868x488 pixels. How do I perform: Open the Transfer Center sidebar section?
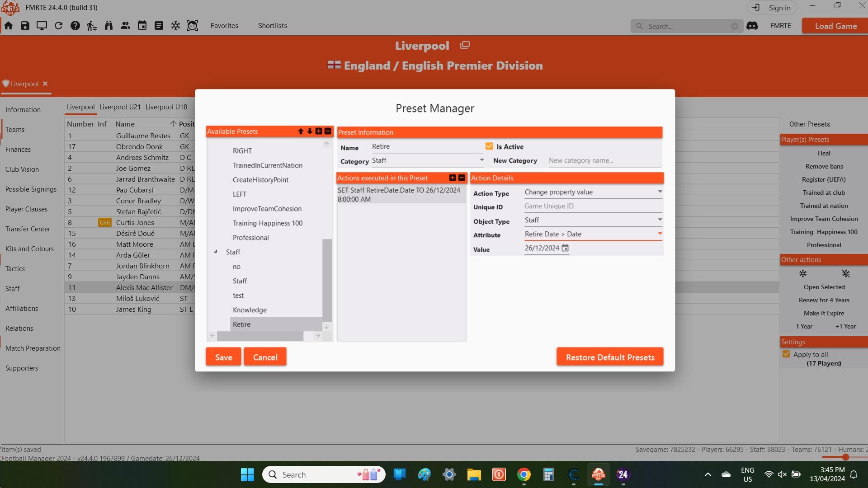pos(28,229)
